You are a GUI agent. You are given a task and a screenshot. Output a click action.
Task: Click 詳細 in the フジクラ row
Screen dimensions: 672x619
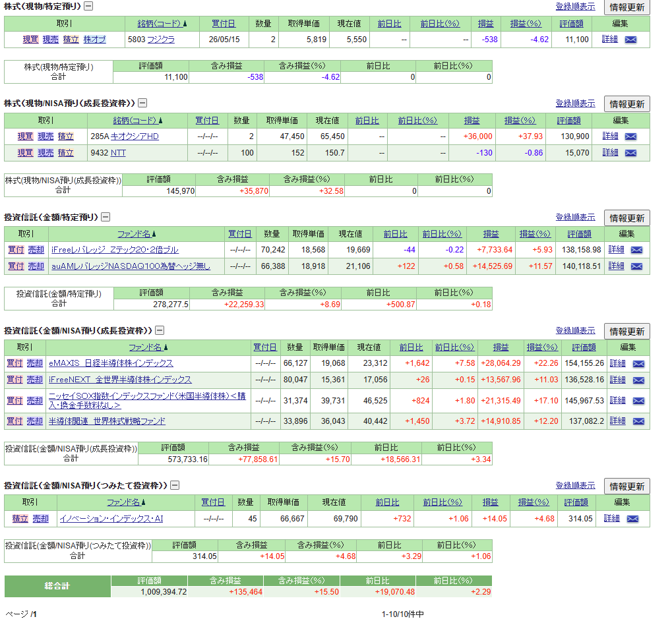click(x=610, y=40)
